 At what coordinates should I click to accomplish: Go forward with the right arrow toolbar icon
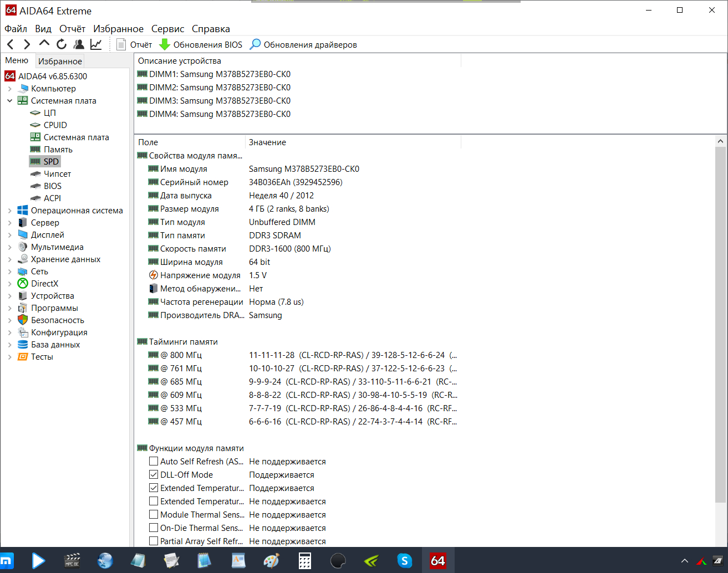(x=27, y=44)
